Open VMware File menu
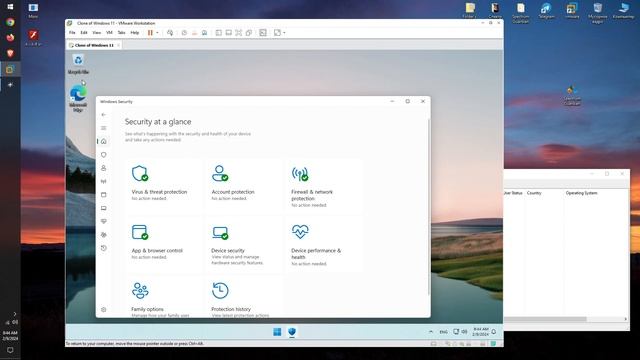Viewport: 640px width, 360px height. pos(72,33)
